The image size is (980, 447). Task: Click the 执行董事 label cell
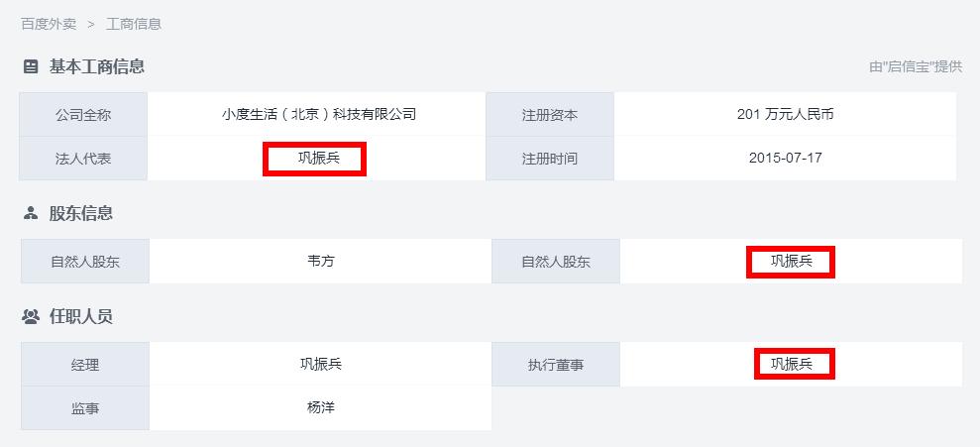click(x=556, y=364)
